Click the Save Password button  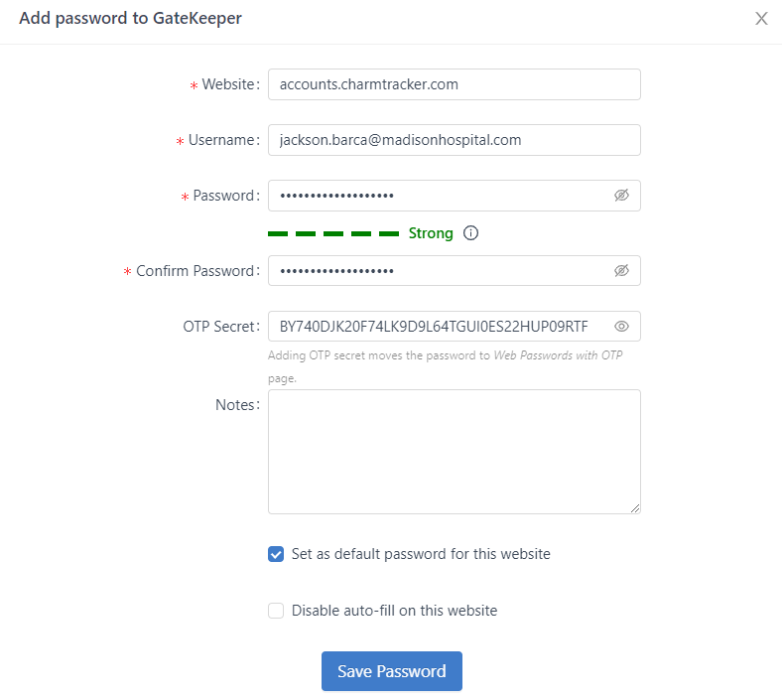point(391,671)
